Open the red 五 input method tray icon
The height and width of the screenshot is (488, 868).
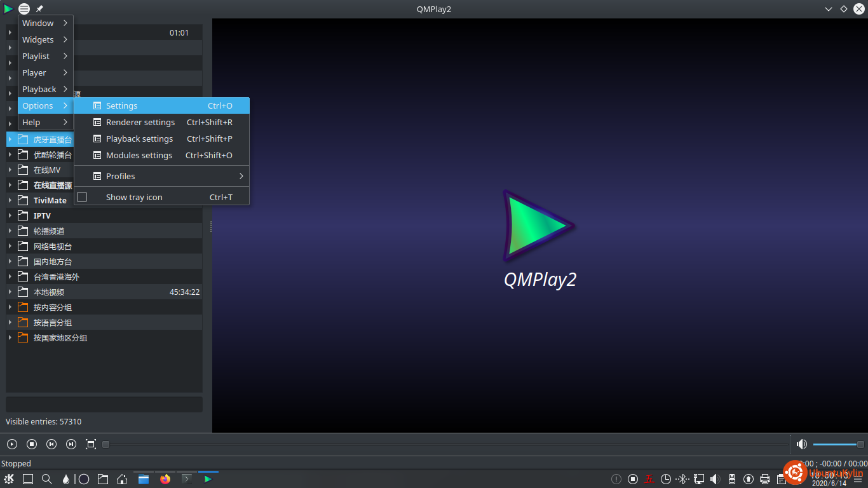pyautogui.click(x=649, y=479)
